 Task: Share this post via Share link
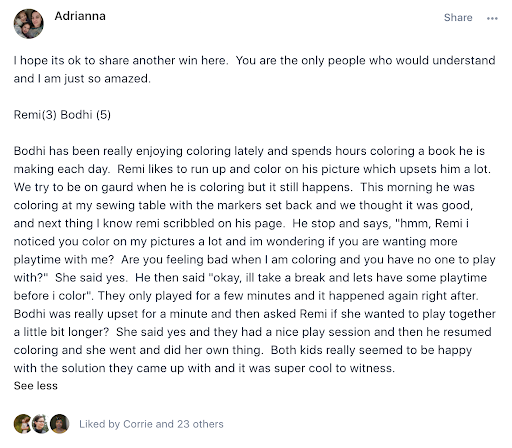pyautogui.click(x=458, y=17)
